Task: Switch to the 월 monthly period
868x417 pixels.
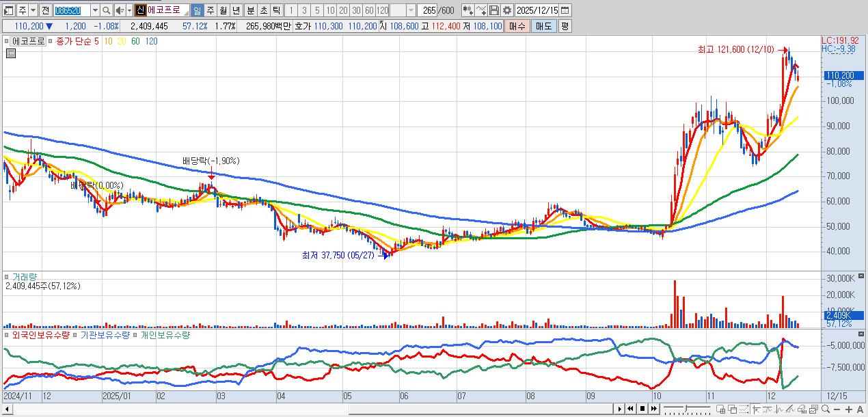Action: 223,10
